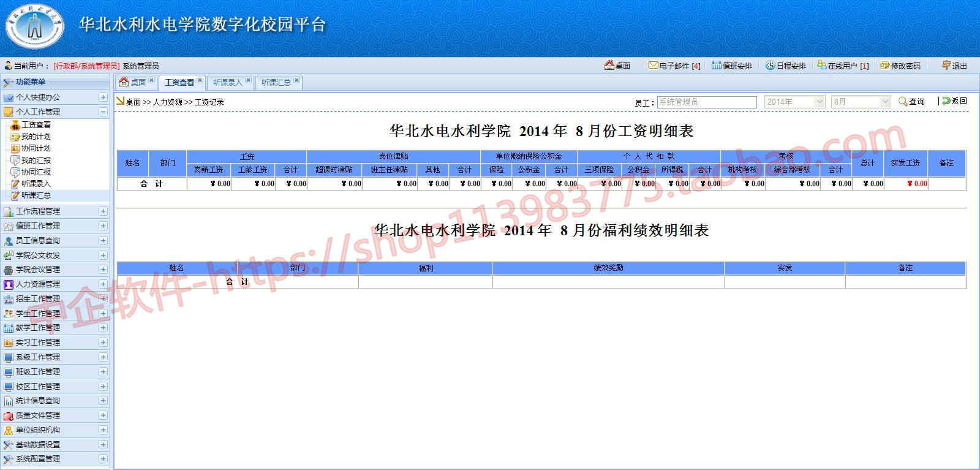This screenshot has height=470, width=980.
Task: Click the change password icon
Action: click(x=884, y=65)
